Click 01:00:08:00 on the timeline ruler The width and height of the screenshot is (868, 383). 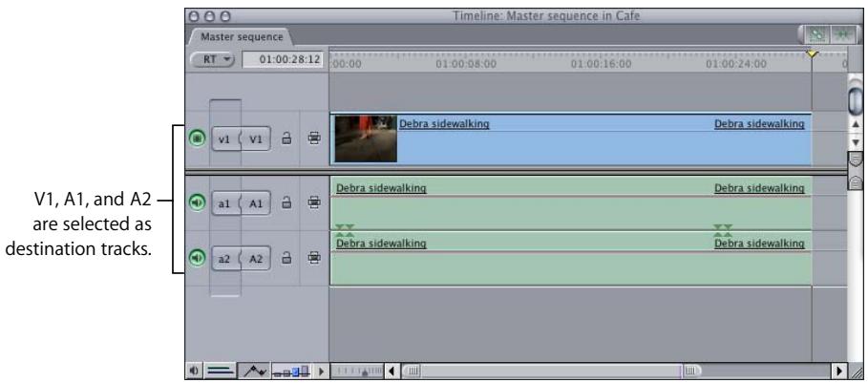466,64
